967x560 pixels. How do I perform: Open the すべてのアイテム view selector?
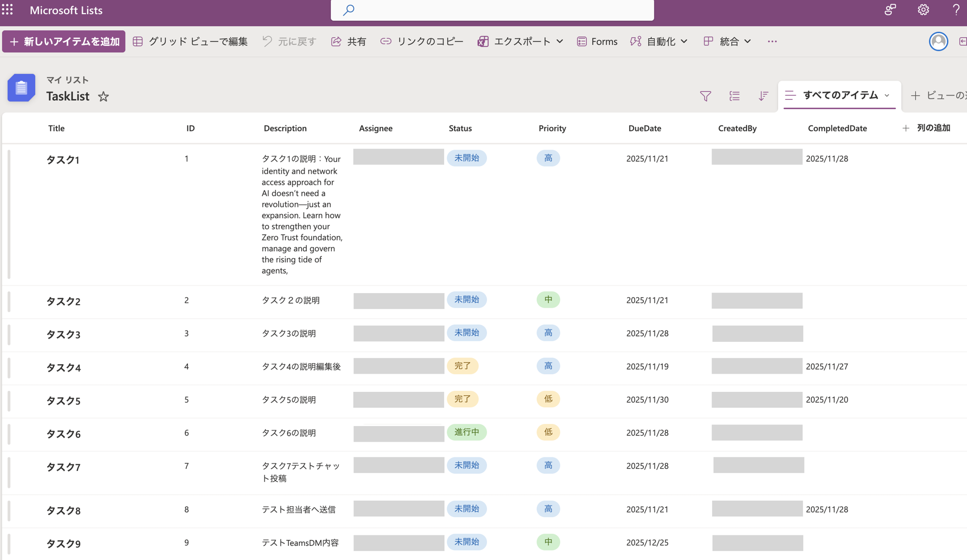tap(840, 95)
